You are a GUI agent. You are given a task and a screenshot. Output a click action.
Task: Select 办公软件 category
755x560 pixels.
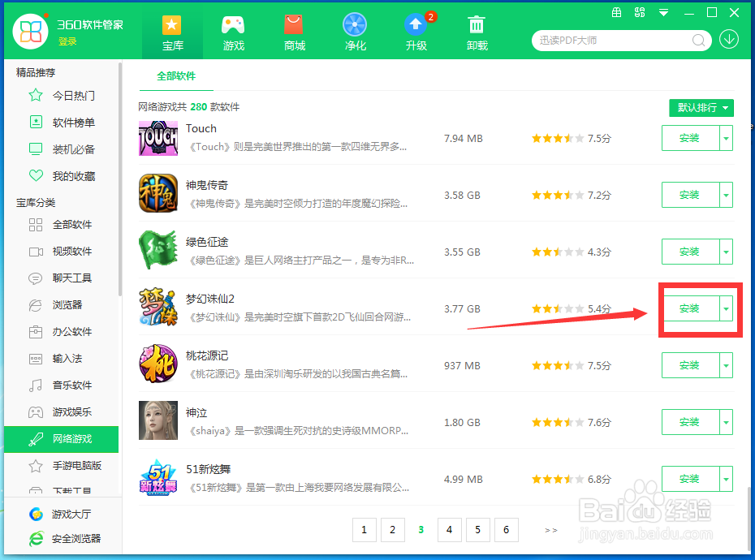[60, 332]
